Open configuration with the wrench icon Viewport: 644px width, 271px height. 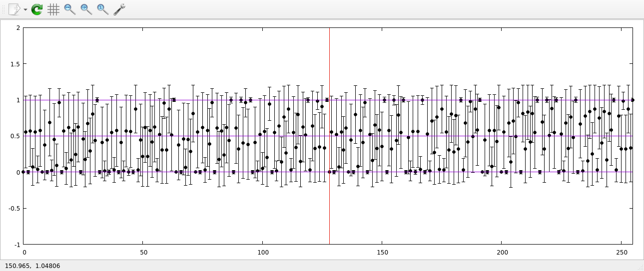click(119, 9)
